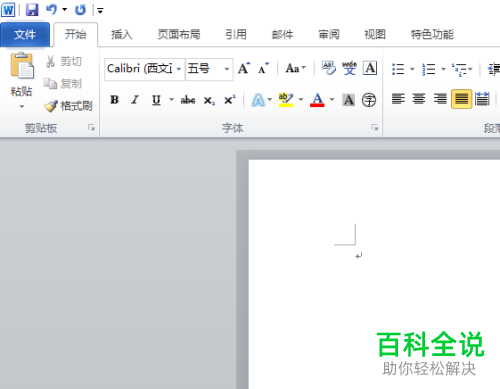The image size is (500, 389).
Task: Customize the Quick Access Toolbar dropdown
Action: point(100,11)
